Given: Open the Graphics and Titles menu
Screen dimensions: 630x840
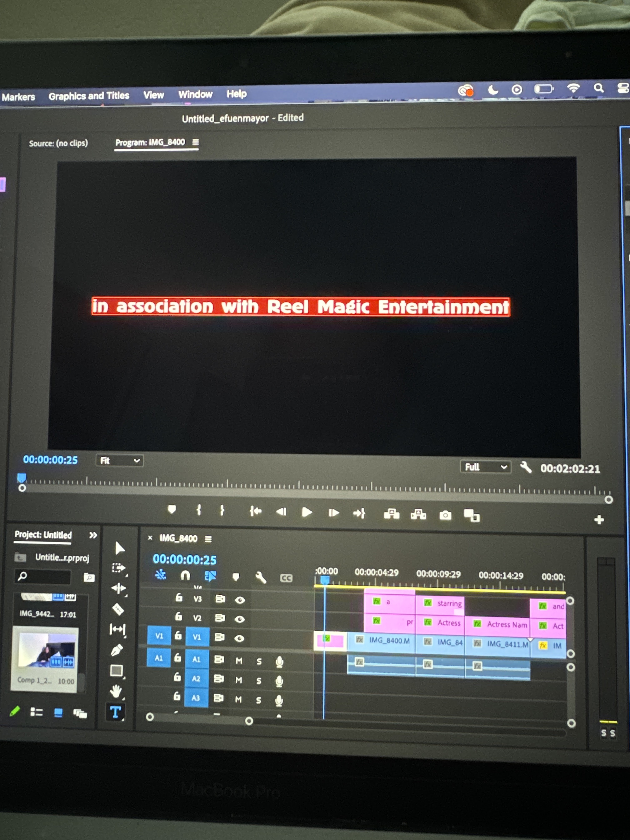Looking at the screenshot, I should pyautogui.click(x=89, y=96).
